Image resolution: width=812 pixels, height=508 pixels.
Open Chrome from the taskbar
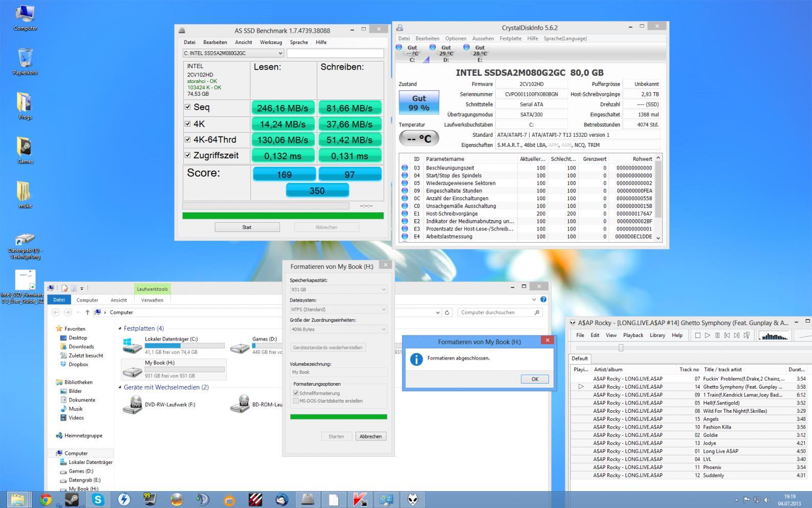(x=46, y=499)
